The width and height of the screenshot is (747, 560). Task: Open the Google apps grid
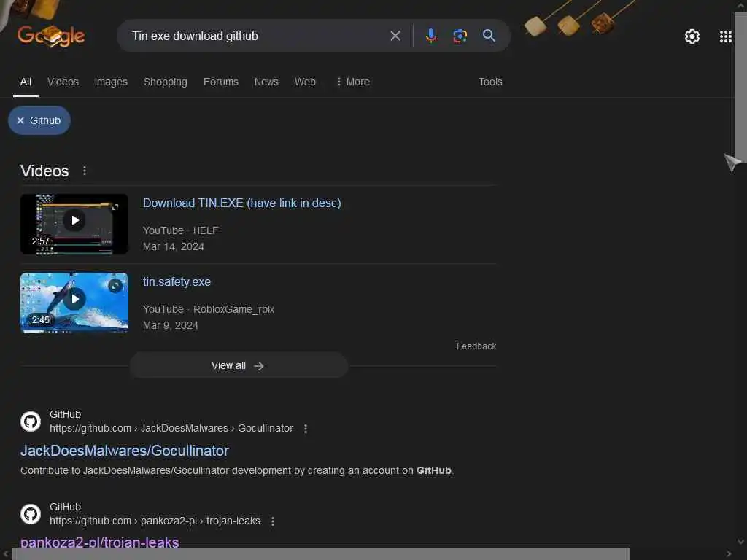[725, 36]
